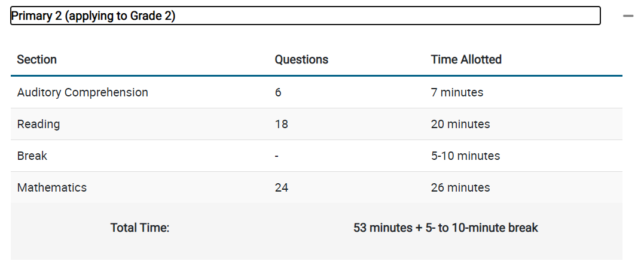Click the 20 minutes time cell
This screenshot has height=279, width=644.
[x=460, y=125]
